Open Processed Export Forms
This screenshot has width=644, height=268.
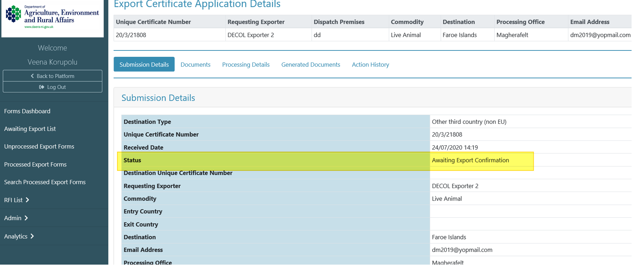point(35,164)
